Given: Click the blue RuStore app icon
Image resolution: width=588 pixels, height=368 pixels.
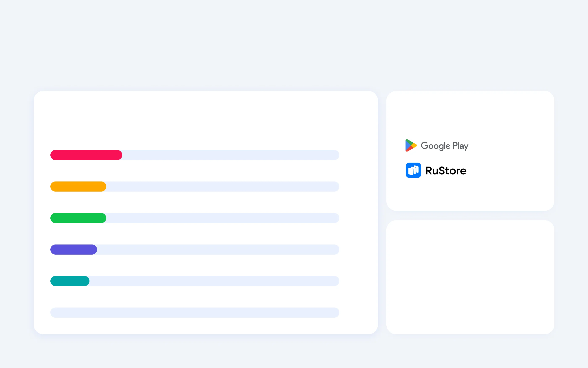Looking at the screenshot, I should [413, 170].
